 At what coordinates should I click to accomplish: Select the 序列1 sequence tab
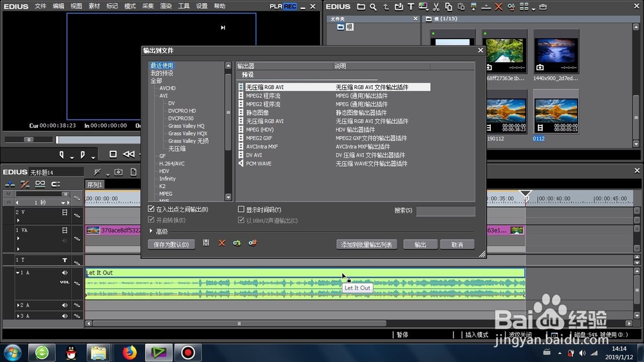tap(95, 185)
